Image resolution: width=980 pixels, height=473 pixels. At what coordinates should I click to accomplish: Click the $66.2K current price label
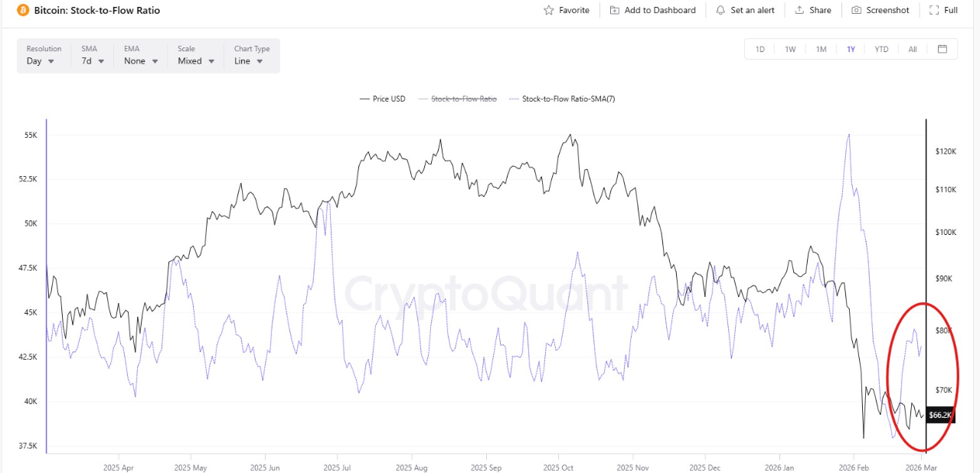tap(939, 416)
